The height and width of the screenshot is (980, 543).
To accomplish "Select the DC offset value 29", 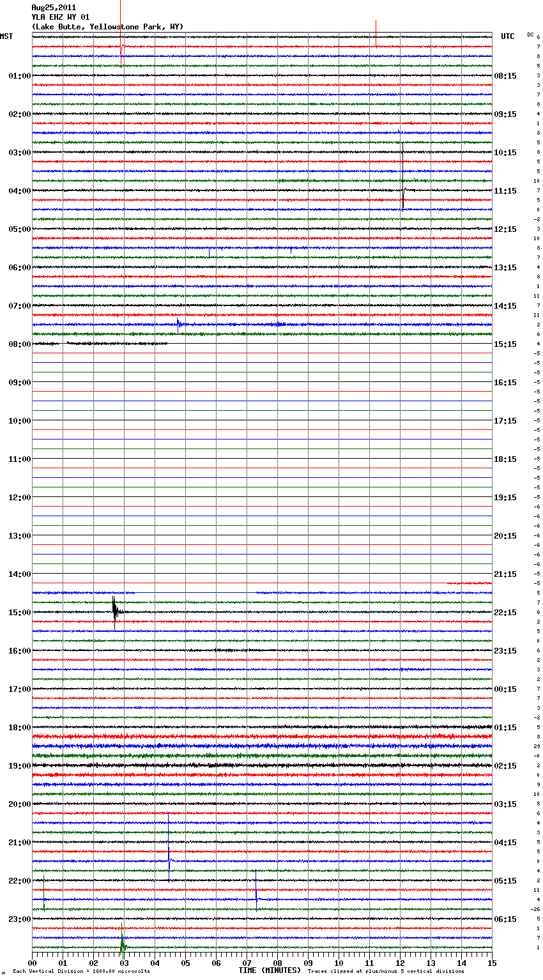I will point(537,746).
